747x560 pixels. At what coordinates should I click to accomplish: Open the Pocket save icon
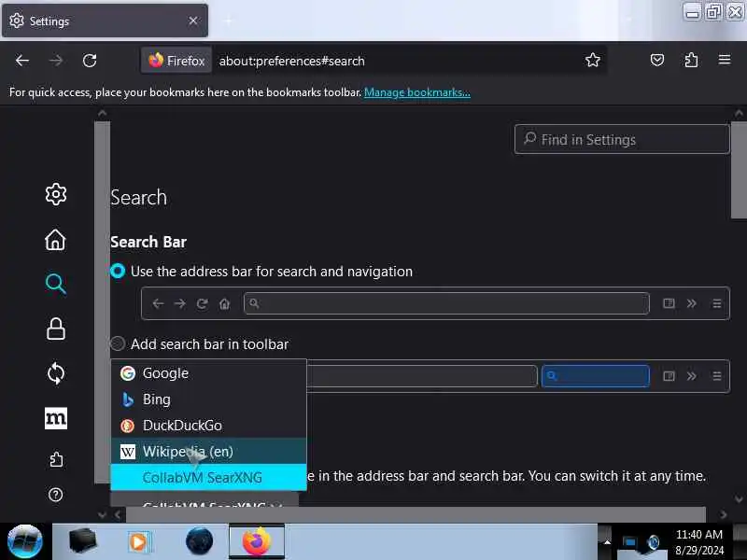[657, 60]
